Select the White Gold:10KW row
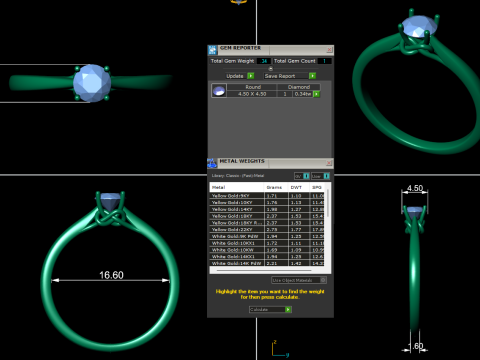Viewport: 480px width, 360px height. coord(267,250)
